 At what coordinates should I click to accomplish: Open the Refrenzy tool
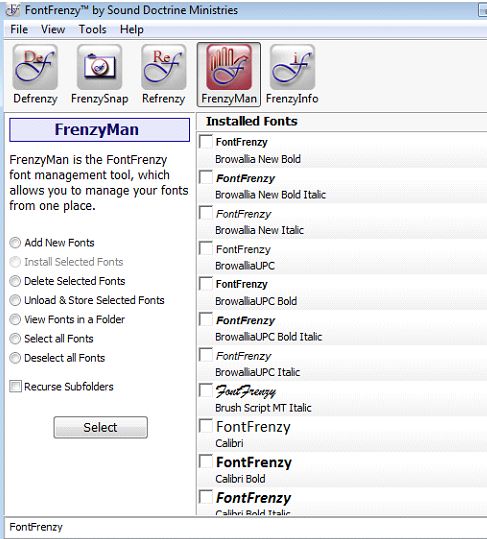[164, 74]
